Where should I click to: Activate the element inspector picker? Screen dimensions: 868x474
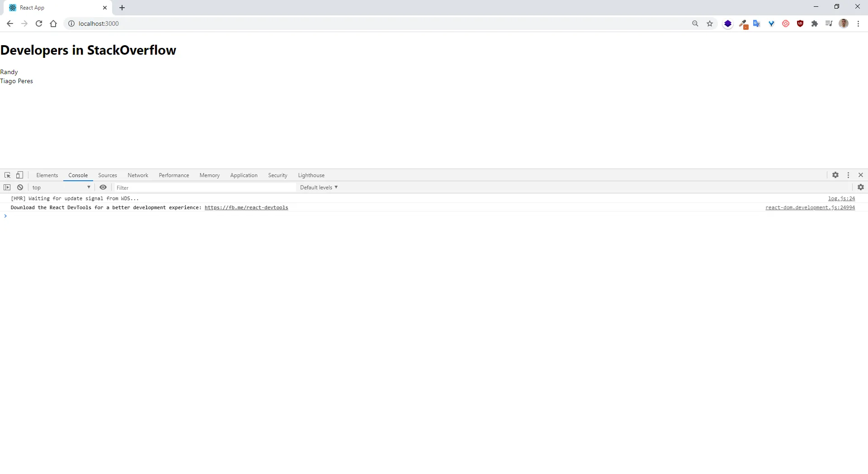[7, 175]
